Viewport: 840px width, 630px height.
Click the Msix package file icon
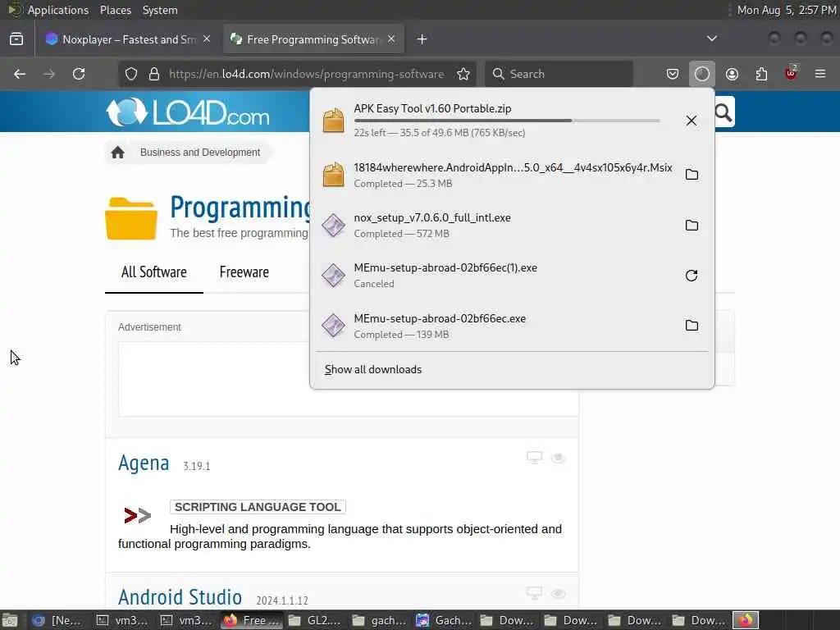tap(333, 175)
